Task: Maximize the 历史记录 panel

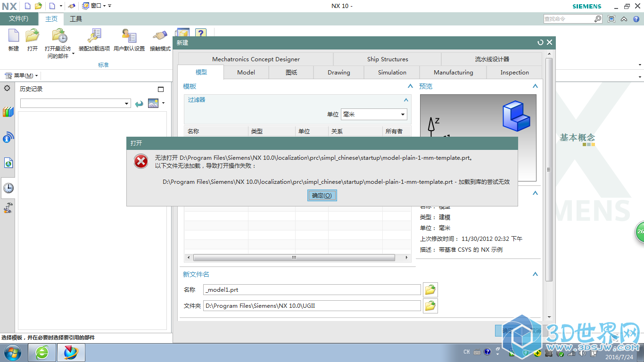Action: point(161,89)
